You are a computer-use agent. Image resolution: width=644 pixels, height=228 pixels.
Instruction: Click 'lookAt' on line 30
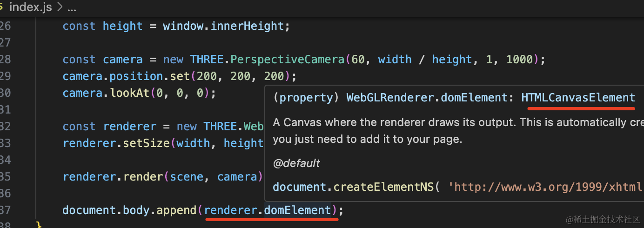tap(130, 93)
